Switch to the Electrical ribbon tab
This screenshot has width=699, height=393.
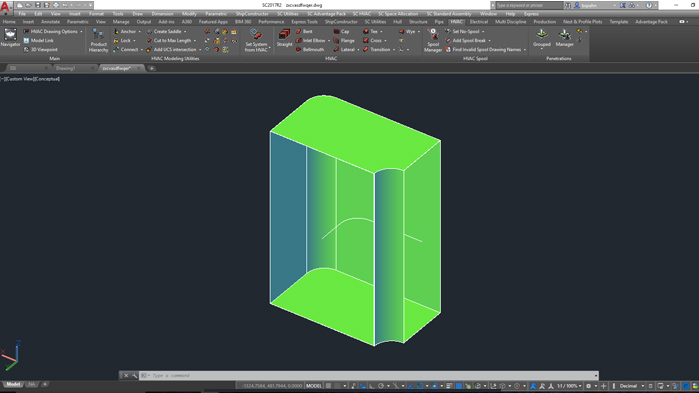478,21
